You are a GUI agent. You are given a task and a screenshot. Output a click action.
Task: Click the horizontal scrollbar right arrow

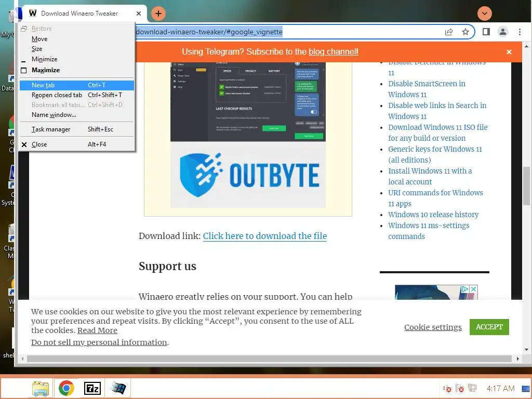[518, 358]
